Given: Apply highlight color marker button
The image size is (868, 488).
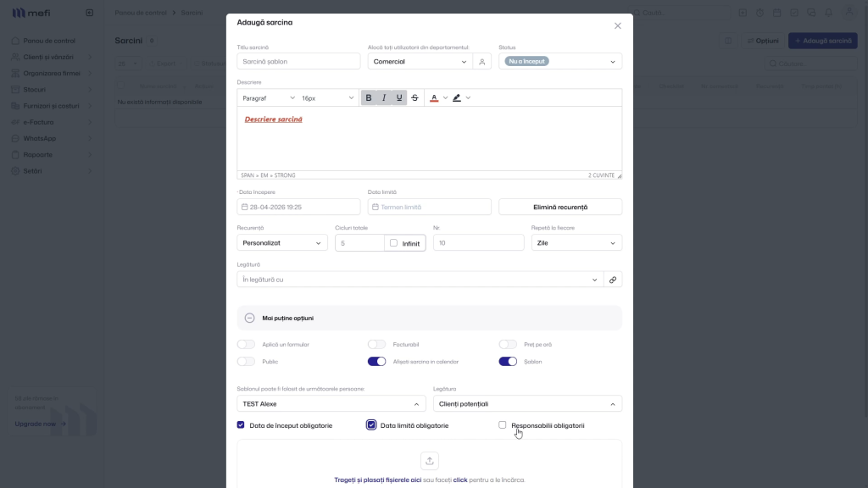Looking at the screenshot, I should pos(457,98).
